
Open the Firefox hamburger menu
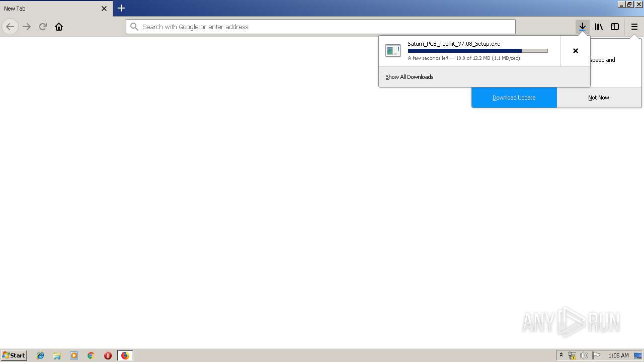pos(634,27)
